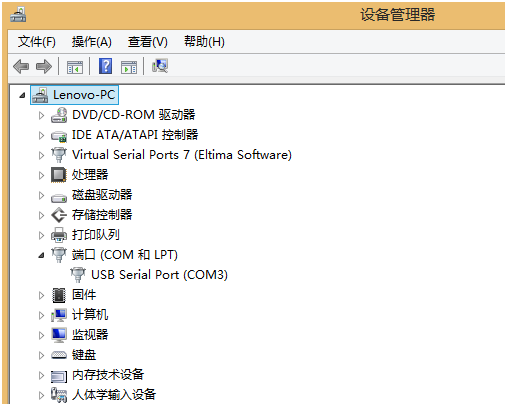Click the memory technology device icon
The image size is (507, 406).
[59, 376]
